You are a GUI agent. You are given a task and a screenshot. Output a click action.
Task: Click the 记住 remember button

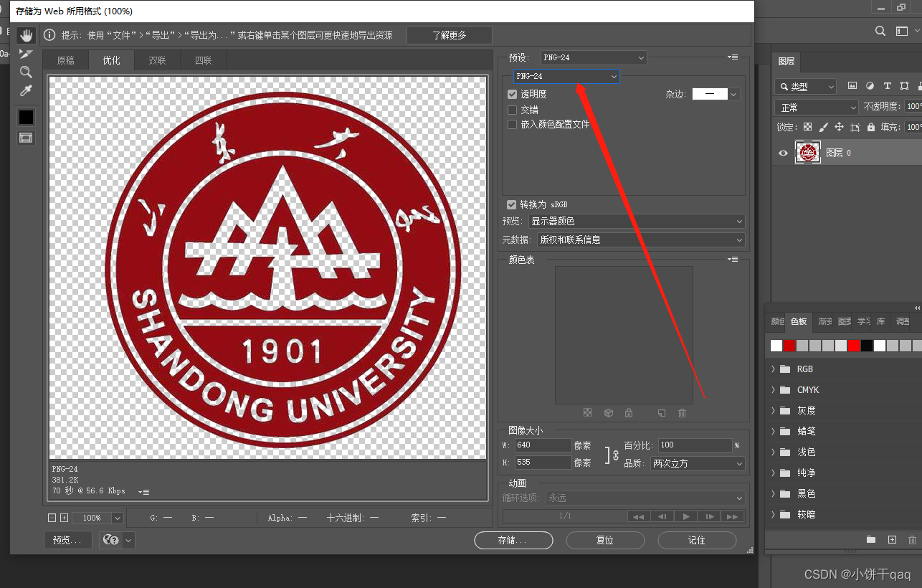(x=697, y=540)
